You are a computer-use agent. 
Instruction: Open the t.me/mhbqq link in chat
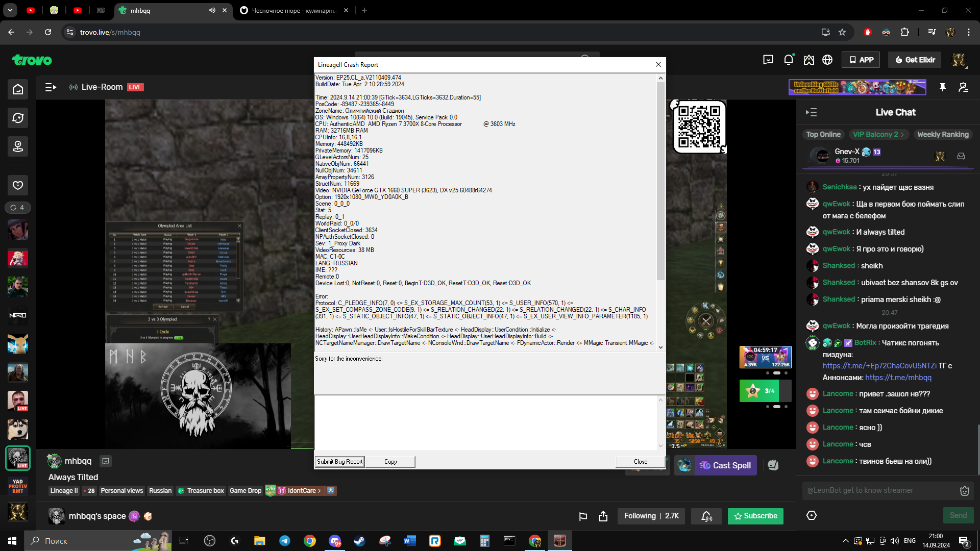pyautogui.click(x=898, y=378)
